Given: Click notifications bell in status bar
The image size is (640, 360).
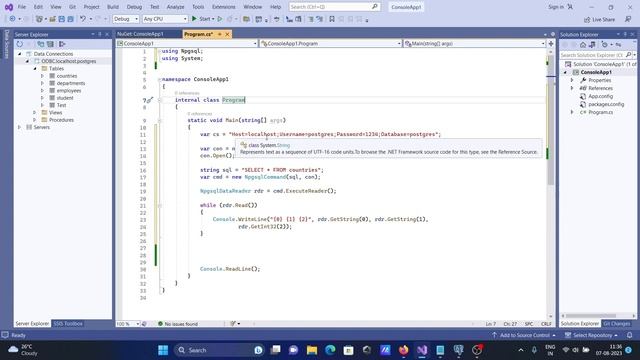Looking at the screenshot, I should 630,335.
